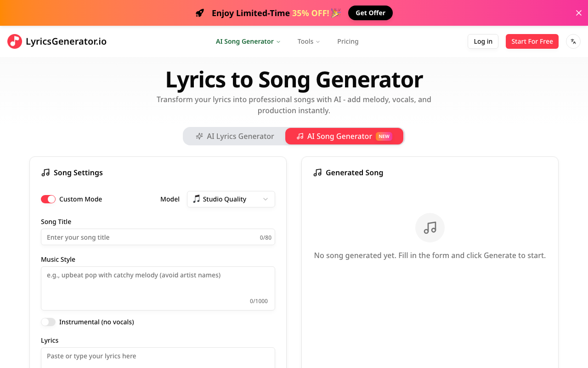
Task: Open the Pricing page
Action: tap(348, 41)
